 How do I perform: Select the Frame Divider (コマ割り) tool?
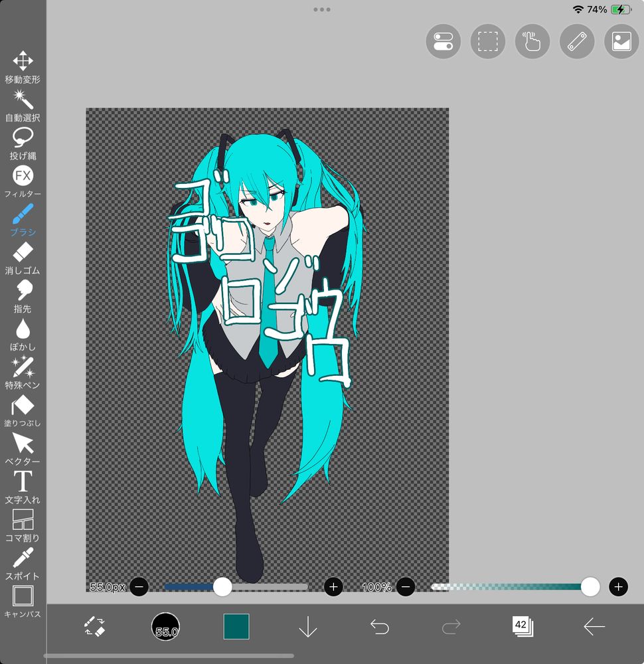(x=23, y=525)
